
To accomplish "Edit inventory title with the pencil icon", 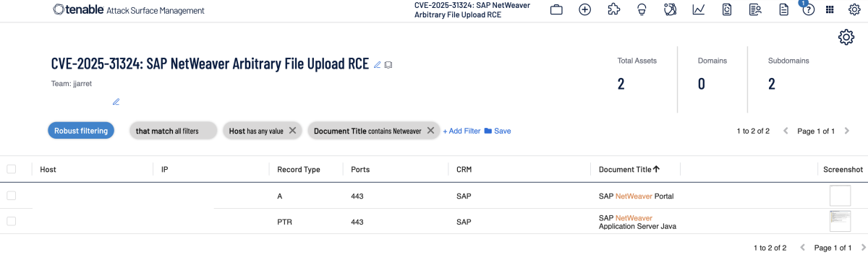I will coord(377,65).
